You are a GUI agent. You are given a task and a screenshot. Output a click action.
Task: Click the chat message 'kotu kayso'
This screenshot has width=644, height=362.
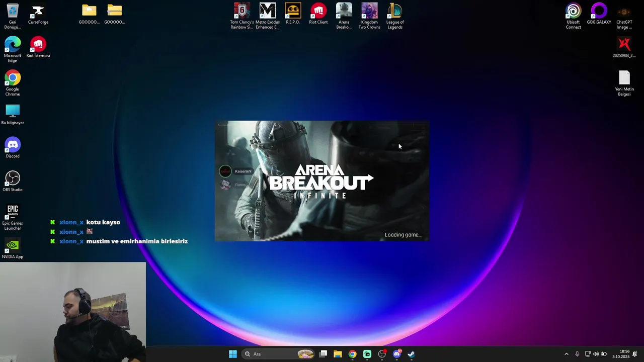[103, 222]
